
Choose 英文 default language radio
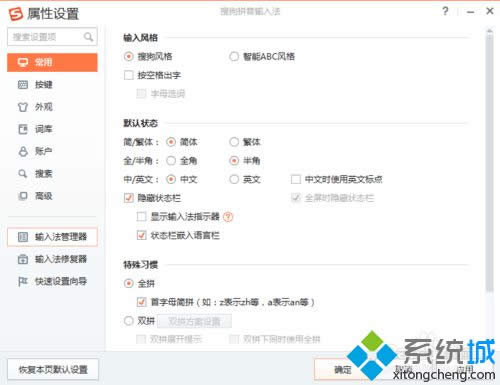pyautogui.click(x=234, y=179)
